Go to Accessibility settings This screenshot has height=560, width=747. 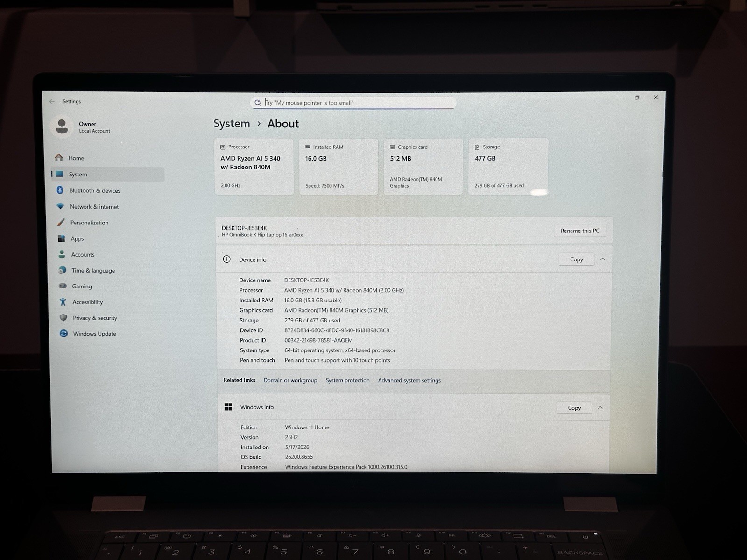(x=110, y=302)
